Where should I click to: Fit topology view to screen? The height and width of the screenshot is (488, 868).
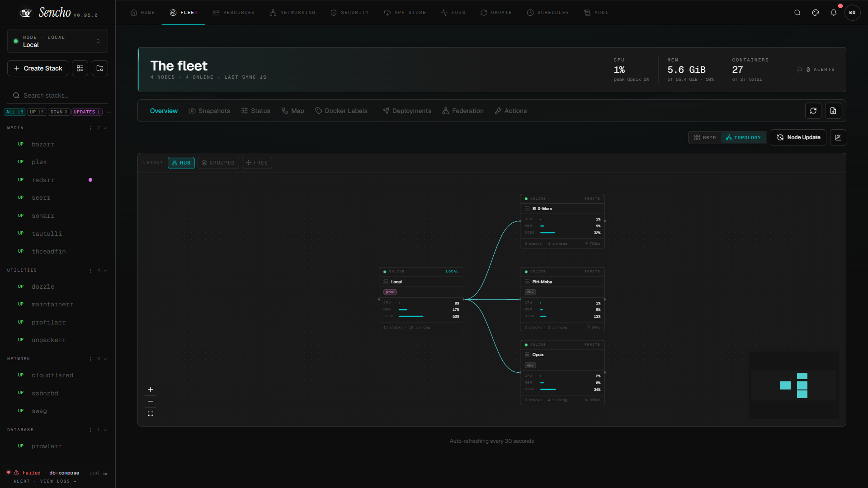pyautogui.click(x=151, y=413)
